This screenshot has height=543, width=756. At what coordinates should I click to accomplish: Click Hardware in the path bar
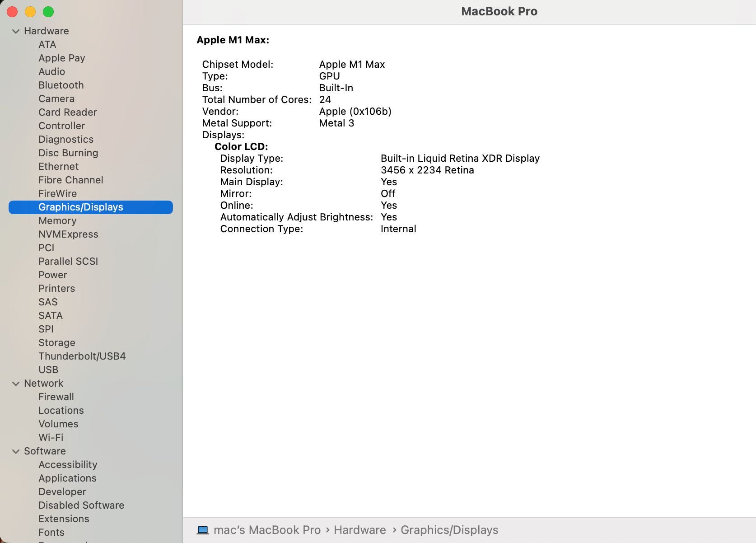click(360, 530)
